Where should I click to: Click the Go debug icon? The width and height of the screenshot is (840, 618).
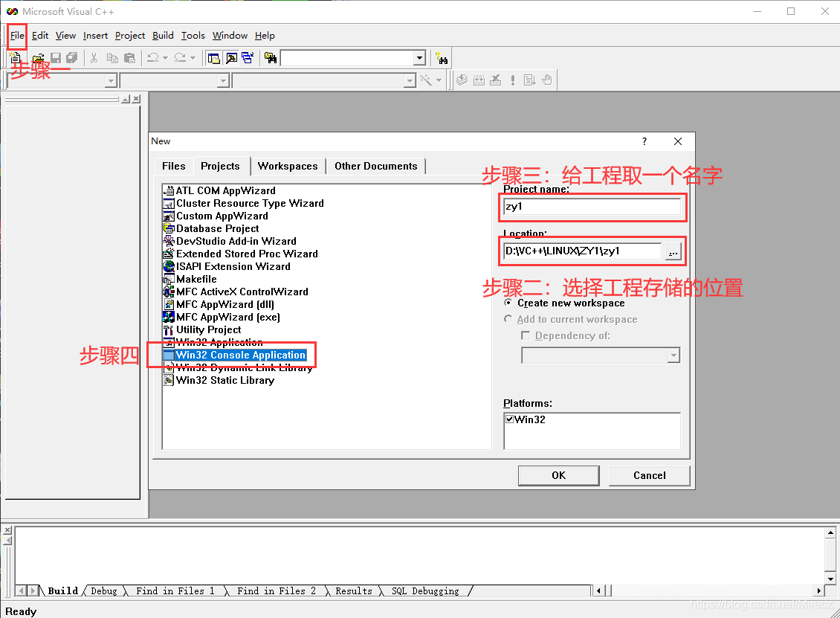[529, 80]
